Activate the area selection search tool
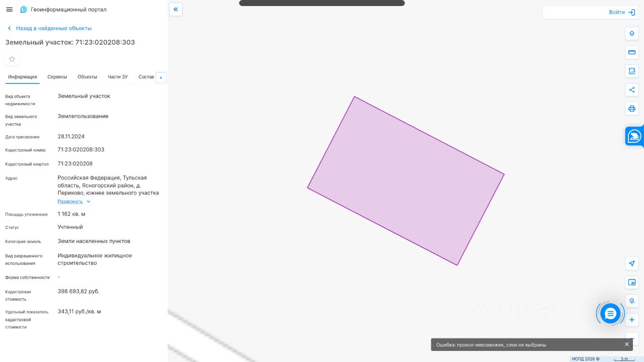644x362 pixels. [x=632, y=71]
